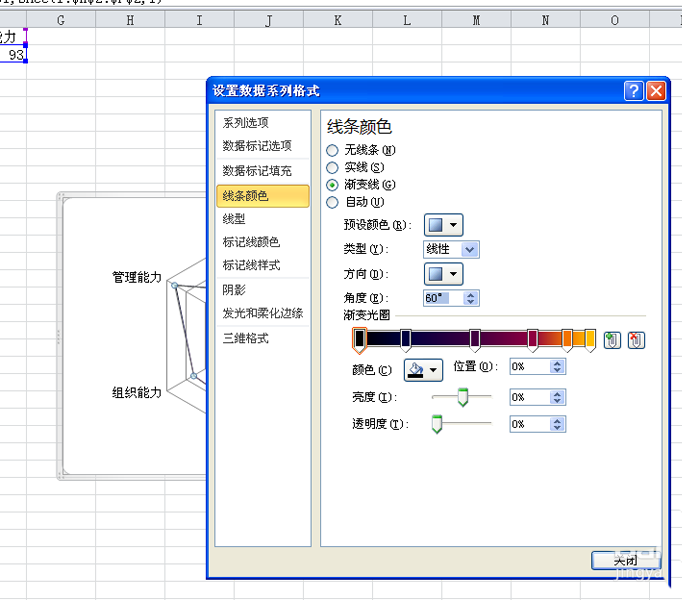Click the 透明度 transparency slider handle

point(437,424)
